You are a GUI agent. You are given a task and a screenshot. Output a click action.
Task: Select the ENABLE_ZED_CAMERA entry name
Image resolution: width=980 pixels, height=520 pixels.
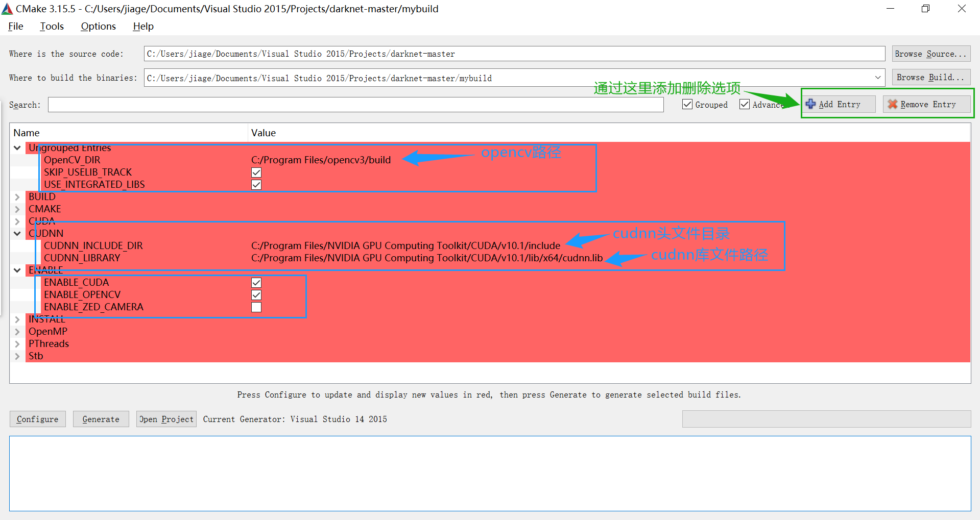93,307
